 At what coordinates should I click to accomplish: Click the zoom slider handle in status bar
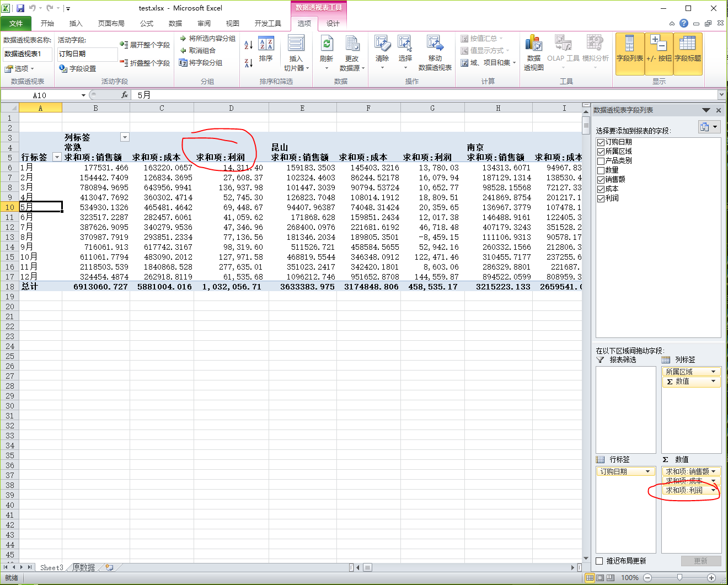pos(679,577)
